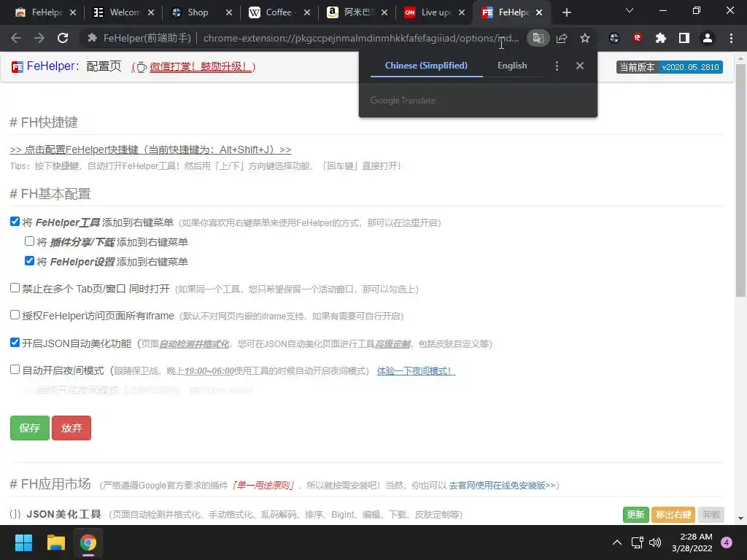Close the Coffee browser tab

[307, 13]
